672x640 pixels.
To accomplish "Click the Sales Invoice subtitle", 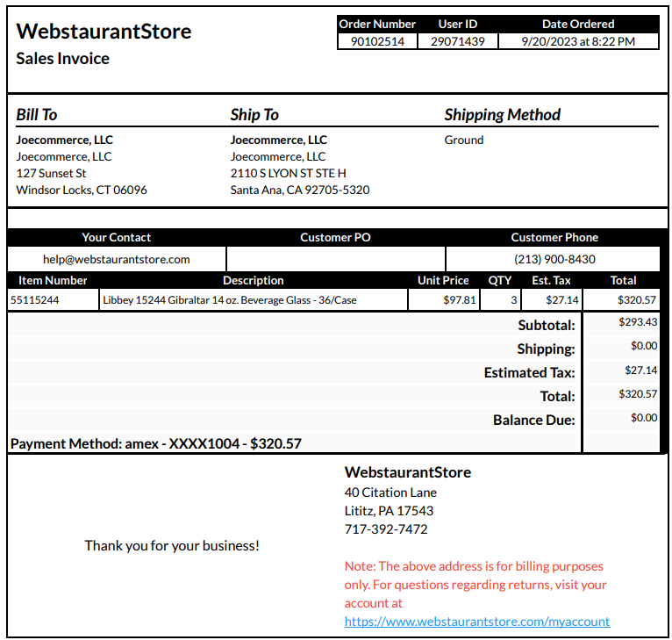I will tap(62, 58).
